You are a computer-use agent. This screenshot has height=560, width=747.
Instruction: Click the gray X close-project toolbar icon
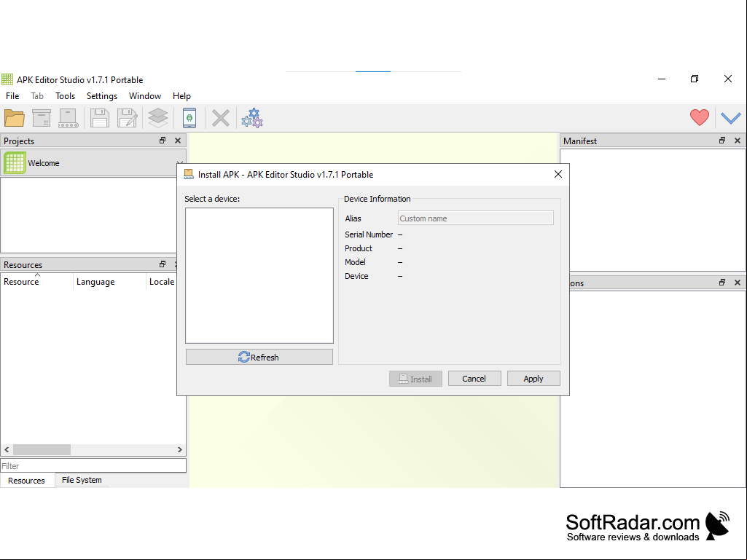[221, 118]
